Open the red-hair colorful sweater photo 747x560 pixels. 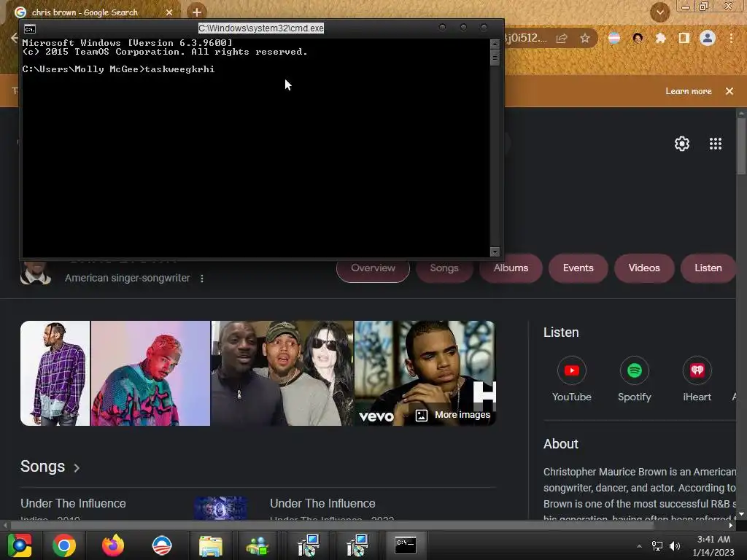[150, 373]
